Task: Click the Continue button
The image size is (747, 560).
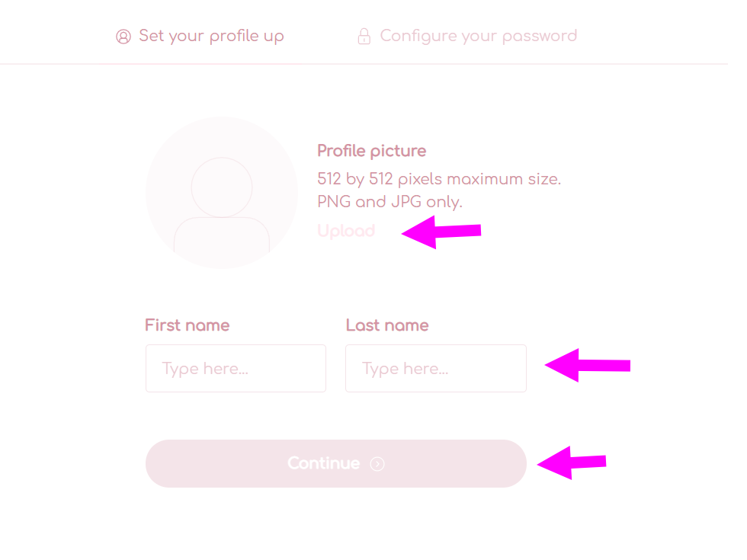Action: [x=336, y=463]
